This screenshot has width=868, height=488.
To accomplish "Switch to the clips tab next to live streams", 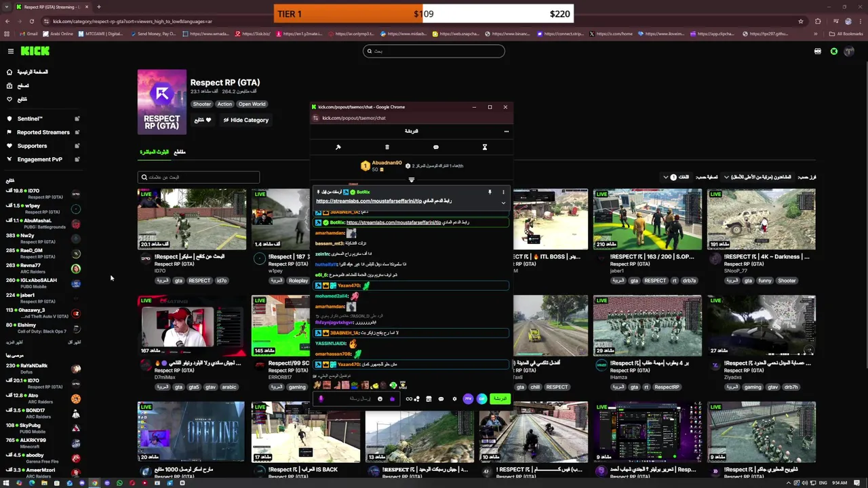I will coord(179,152).
